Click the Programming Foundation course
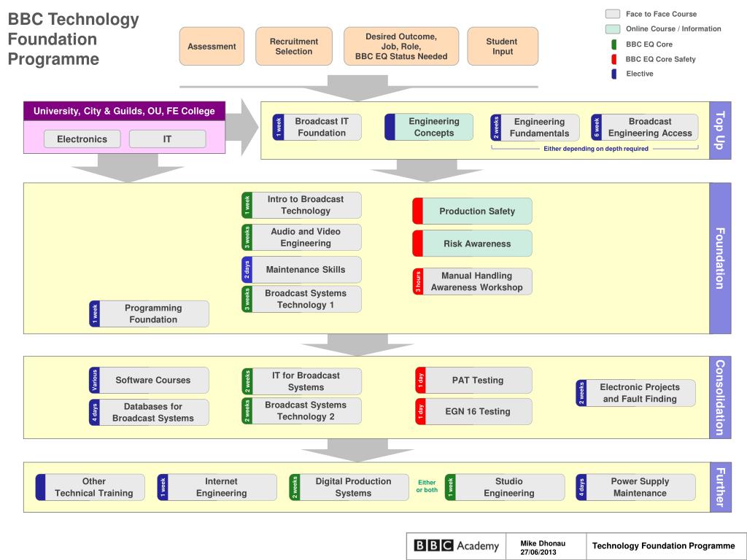This screenshot has height=560, width=747. [149, 314]
